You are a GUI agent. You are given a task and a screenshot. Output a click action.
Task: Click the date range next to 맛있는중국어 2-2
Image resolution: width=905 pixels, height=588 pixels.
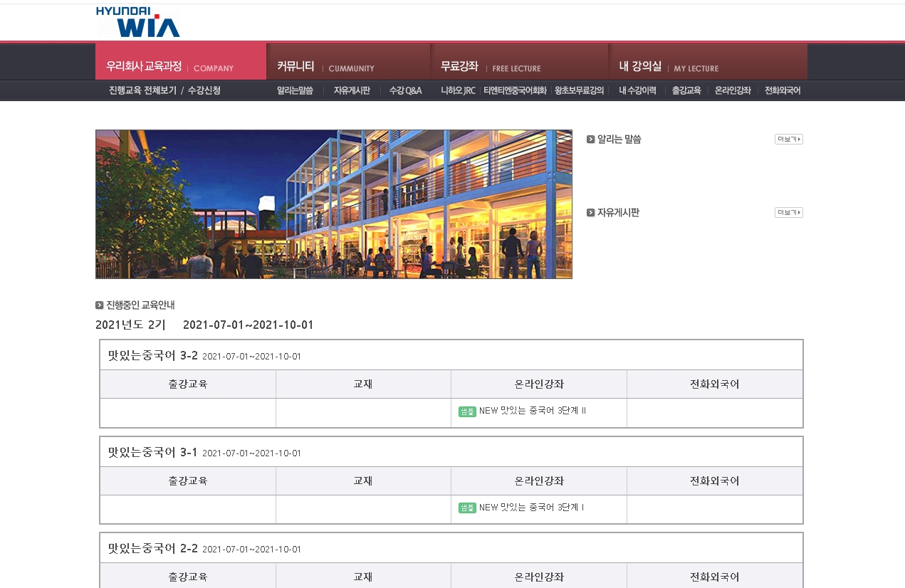pos(252,550)
